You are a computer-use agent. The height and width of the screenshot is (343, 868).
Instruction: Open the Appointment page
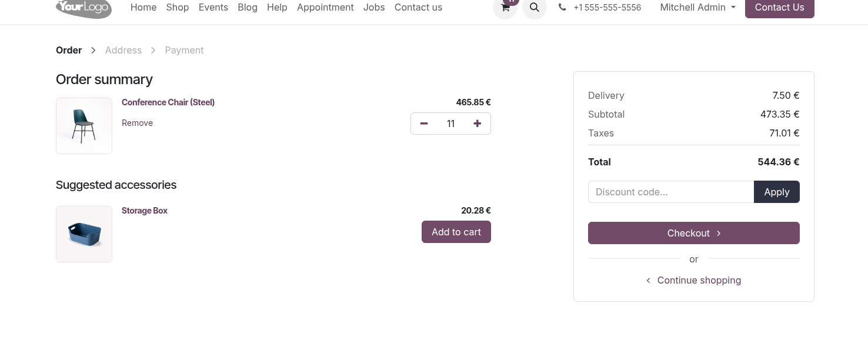click(x=325, y=8)
